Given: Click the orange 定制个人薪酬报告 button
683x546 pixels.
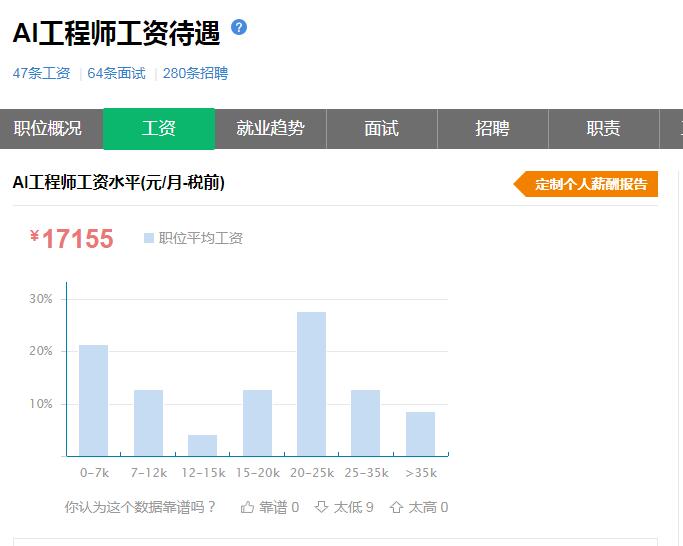Looking at the screenshot, I should click(x=585, y=184).
